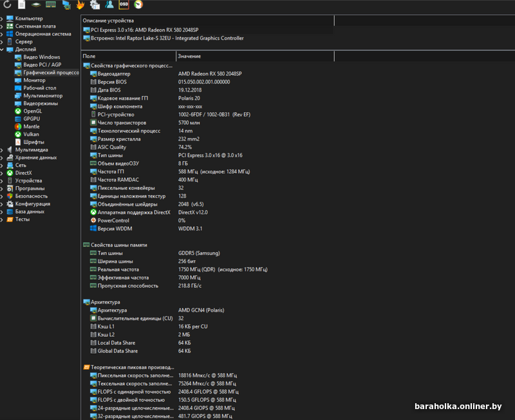Select the Ширина шины row
The image size is (515, 420).
coord(207,262)
